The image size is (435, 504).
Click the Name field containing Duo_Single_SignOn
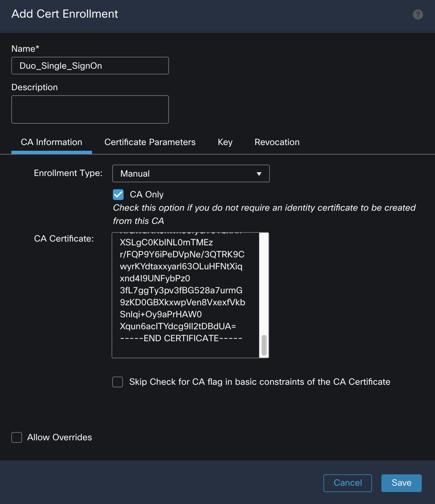point(90,66)
